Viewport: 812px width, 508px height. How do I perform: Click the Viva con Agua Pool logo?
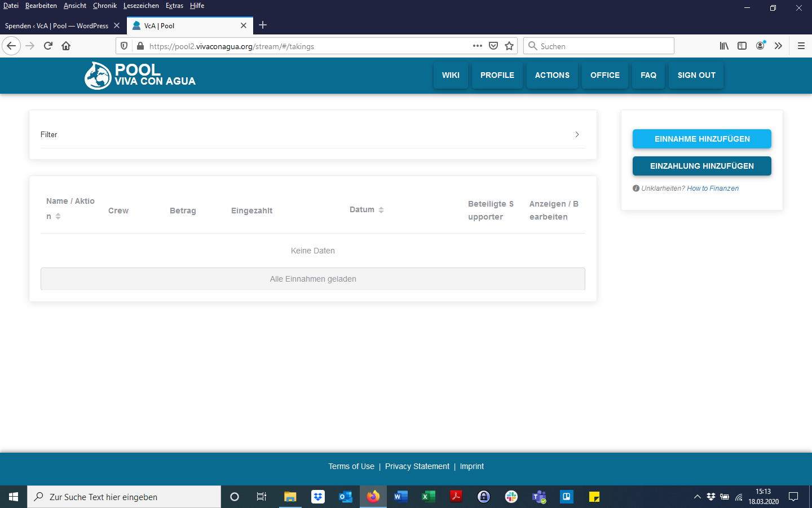(140, 76)
